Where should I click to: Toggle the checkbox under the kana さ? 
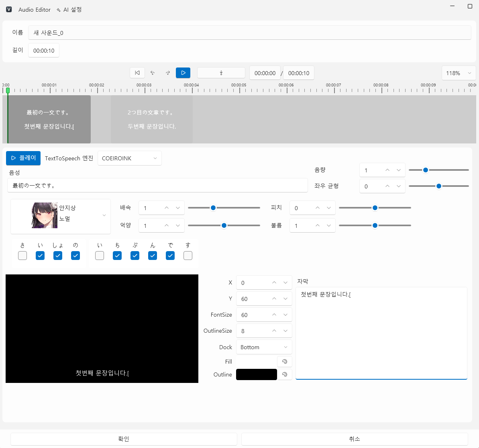click(22, 256)
